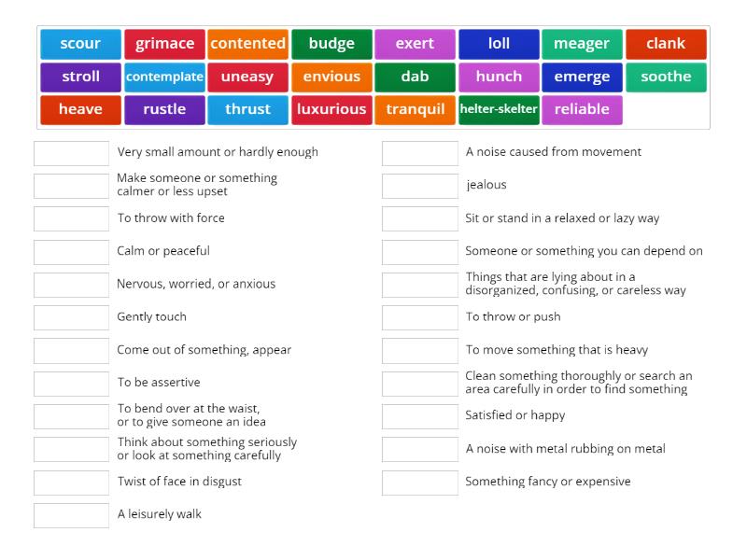Pick the word 'exert'
The width and height of the screenshot is (747, 560).
click(415, 43)
